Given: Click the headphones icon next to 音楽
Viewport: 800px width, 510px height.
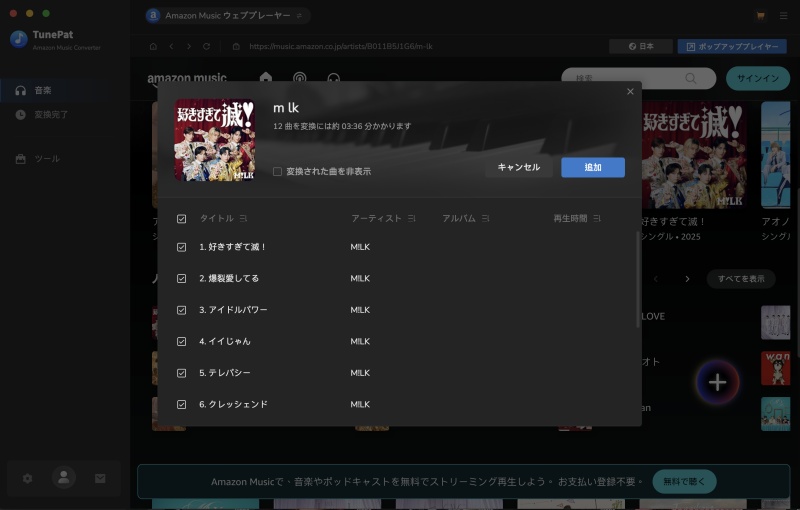Looking at the screenshot, I should tap(20, 90).
